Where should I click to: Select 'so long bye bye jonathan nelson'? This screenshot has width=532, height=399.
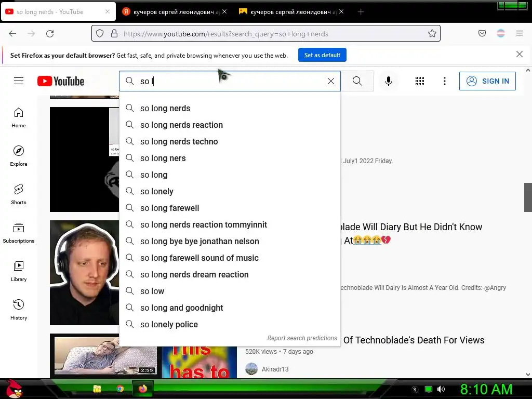pos(230,241)
